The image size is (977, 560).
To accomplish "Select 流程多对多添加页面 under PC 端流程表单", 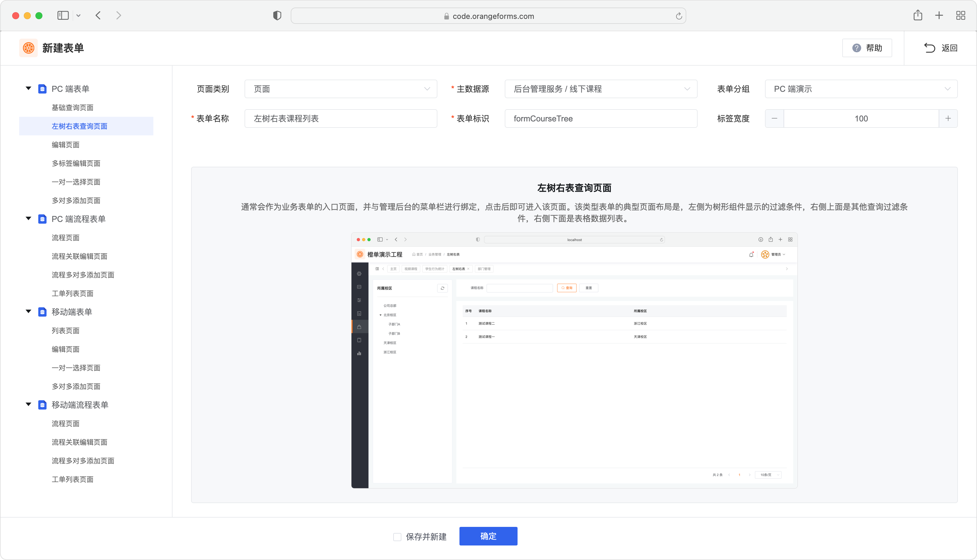I will [83, 275].
